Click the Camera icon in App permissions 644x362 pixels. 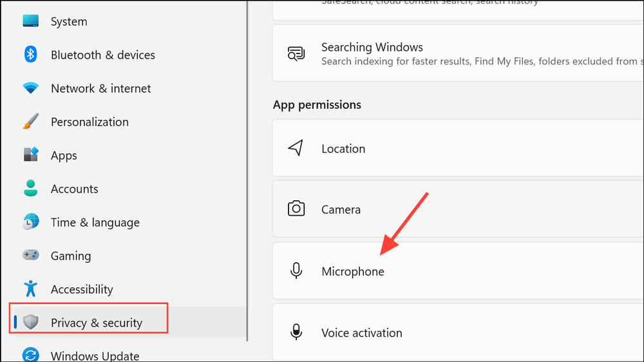point(296,209)
